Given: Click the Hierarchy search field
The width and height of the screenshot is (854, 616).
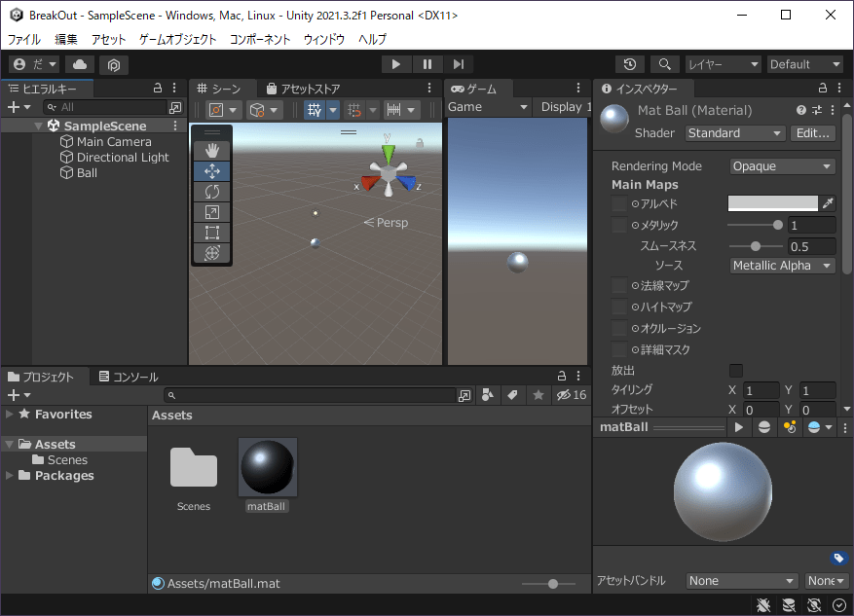Looking at the screenshot, I should tap(106, 107).
